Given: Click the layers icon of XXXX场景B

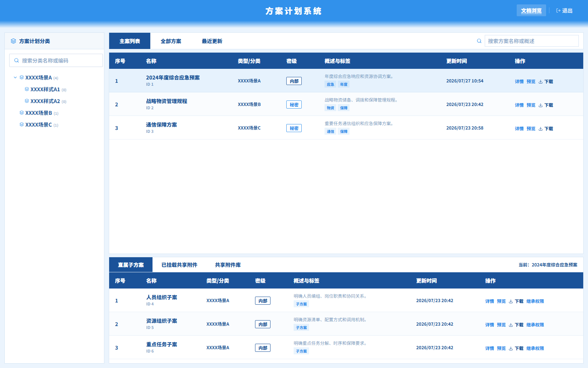Looking at the screenshot, I should [x=22, y=113].
